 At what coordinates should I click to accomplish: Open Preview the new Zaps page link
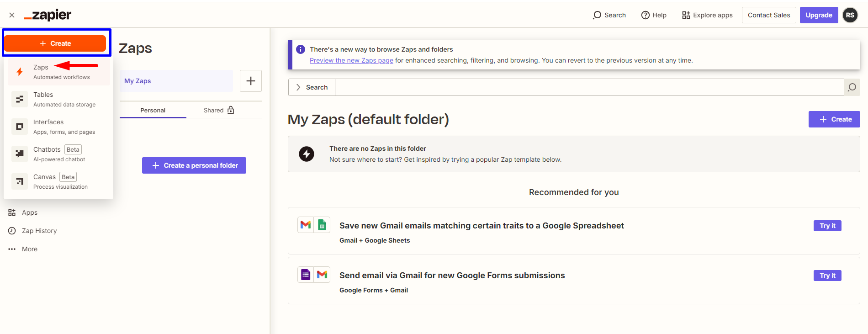point(351,60)
